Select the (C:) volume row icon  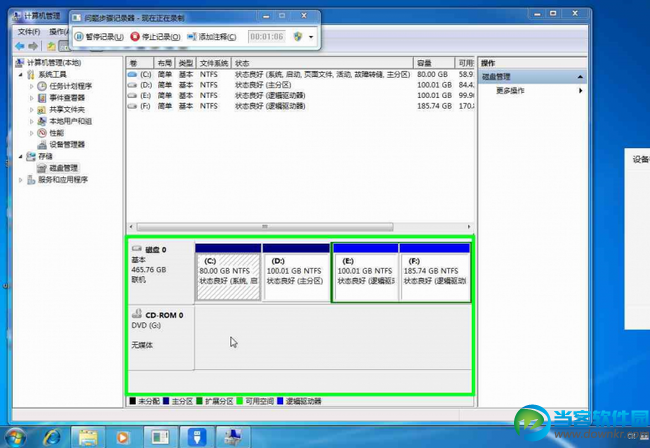[x=132, y=75]
